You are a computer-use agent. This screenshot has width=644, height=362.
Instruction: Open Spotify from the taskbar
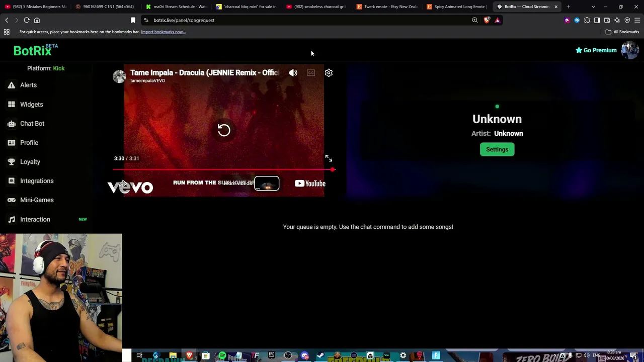coord(222,356)
